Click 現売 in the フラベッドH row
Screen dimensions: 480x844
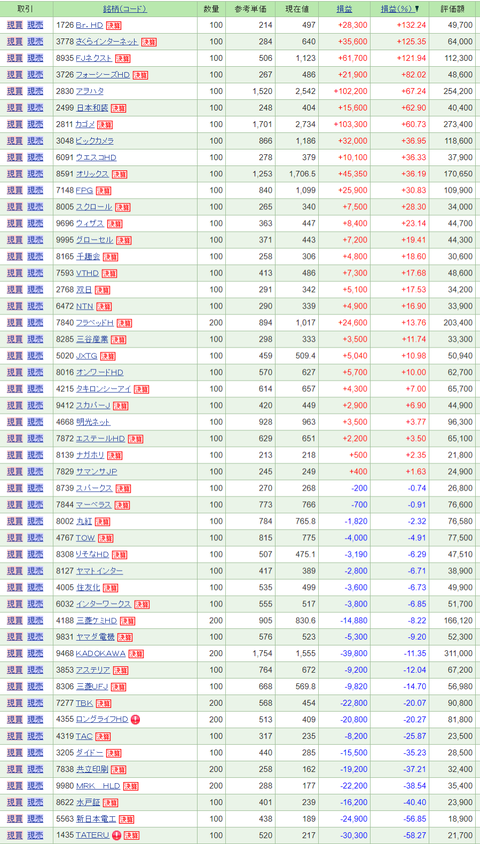pos(35,323)
